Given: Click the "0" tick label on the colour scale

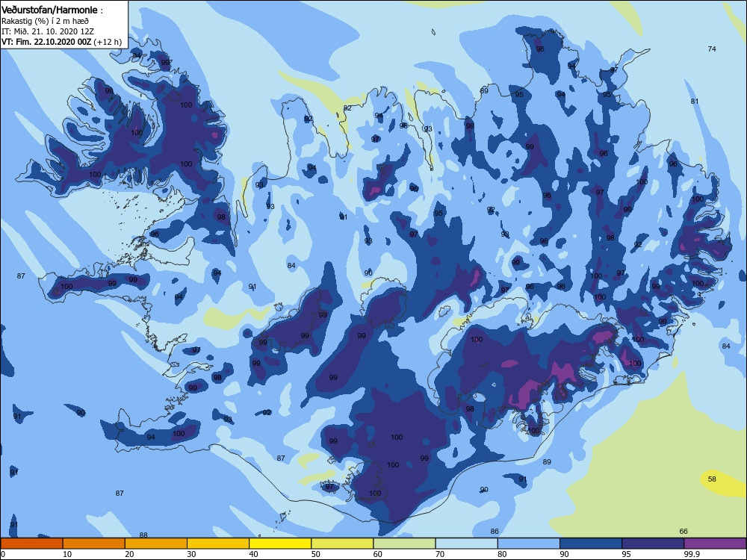Looking at the screenshot, I should (3, 554).
